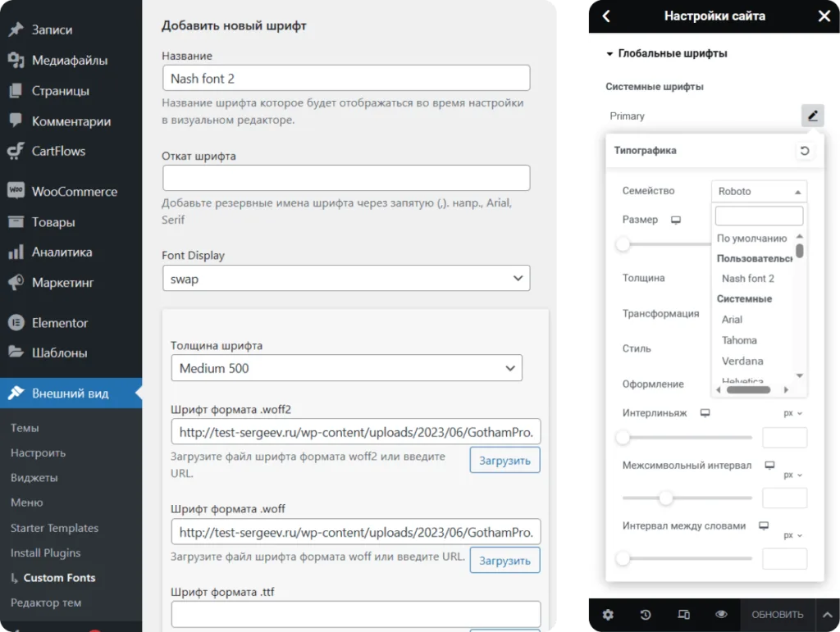Click device icon next to Интервал между словами
The height and width of the screenshot is (632, 840).
point(764,526)
